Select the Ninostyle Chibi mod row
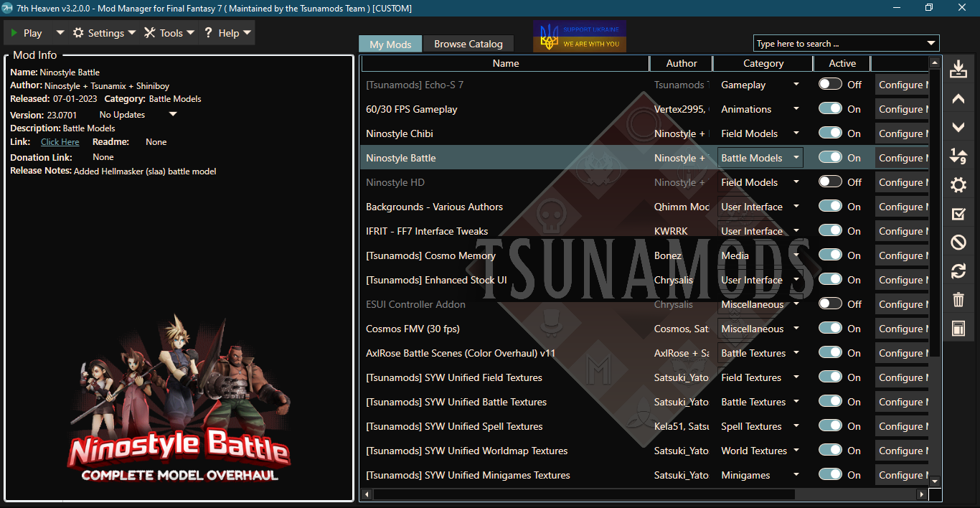 pos(644,133)
